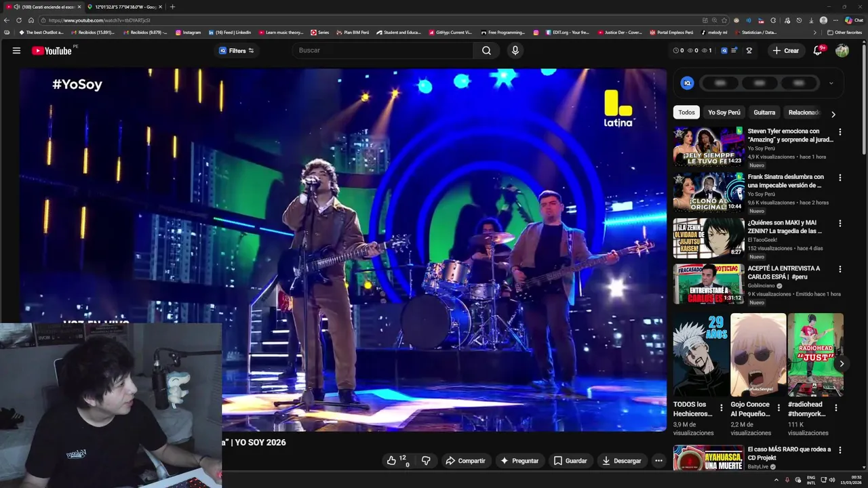This screenshot has height=488, width=868.
Task: Open the Copilot Chat button
Action: point(854,20)
